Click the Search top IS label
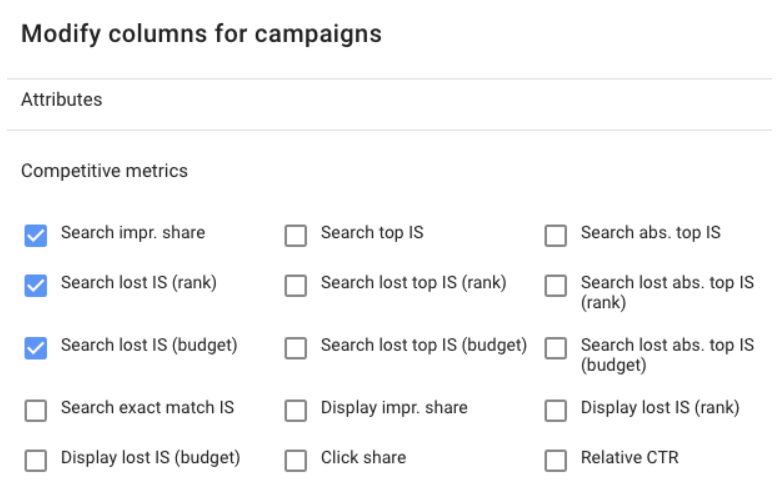780x488 pixels. click(x=372, y=233)
